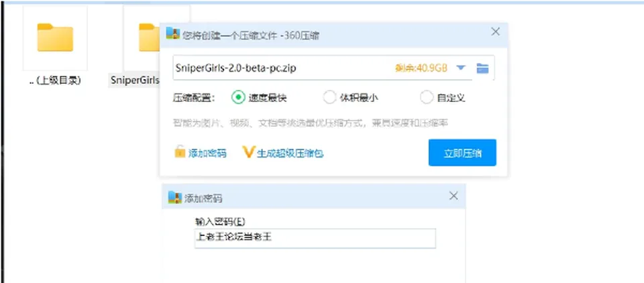Open the 添加密码 link

click(x=207, y=154)
